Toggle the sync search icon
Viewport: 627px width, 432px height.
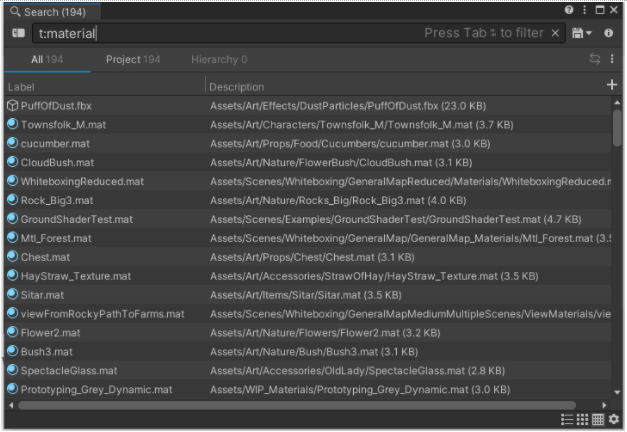pos(595,59)
